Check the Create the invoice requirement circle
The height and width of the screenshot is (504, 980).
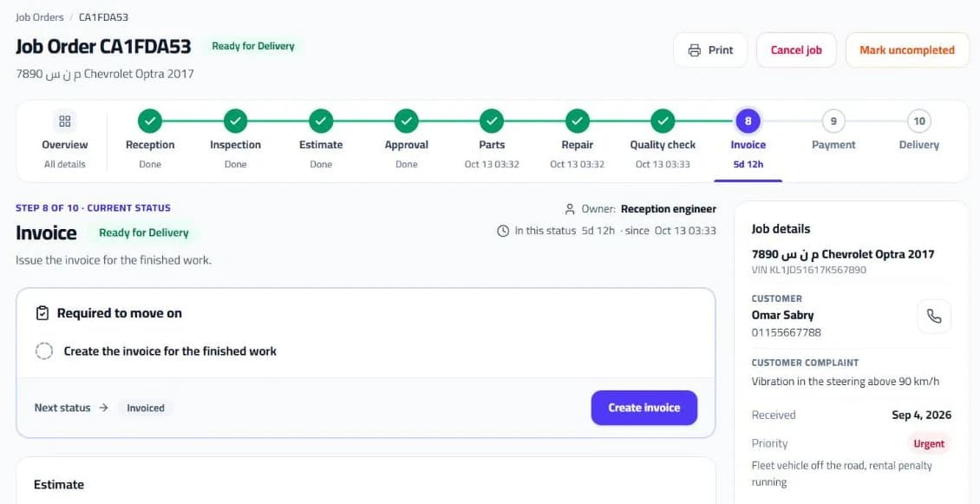43,351
